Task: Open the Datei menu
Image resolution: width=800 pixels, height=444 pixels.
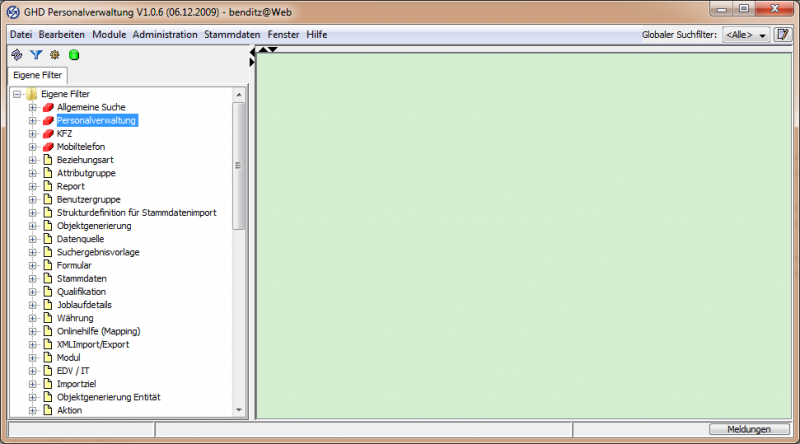Action: (21, 35)
